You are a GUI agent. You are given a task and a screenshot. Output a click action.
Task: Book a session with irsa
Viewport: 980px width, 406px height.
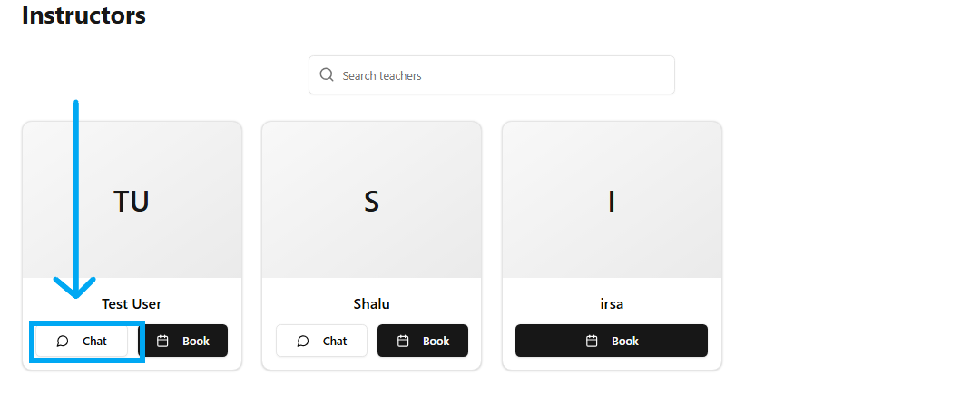click(612, 342)
